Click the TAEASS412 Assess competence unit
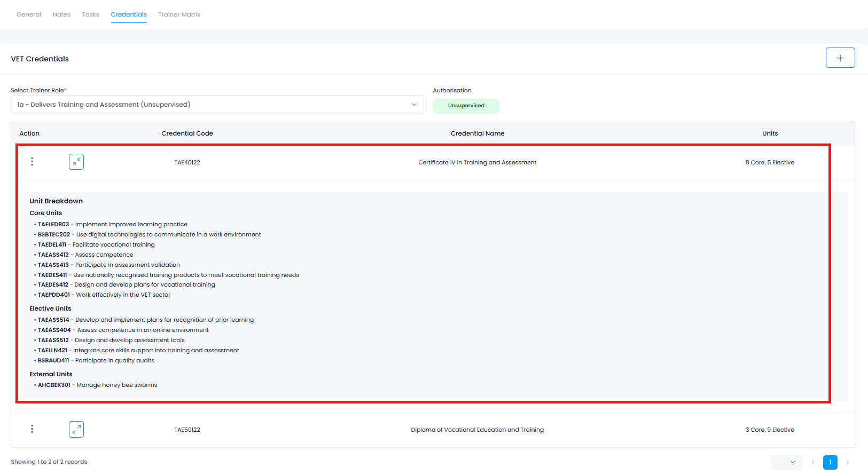 85,255
